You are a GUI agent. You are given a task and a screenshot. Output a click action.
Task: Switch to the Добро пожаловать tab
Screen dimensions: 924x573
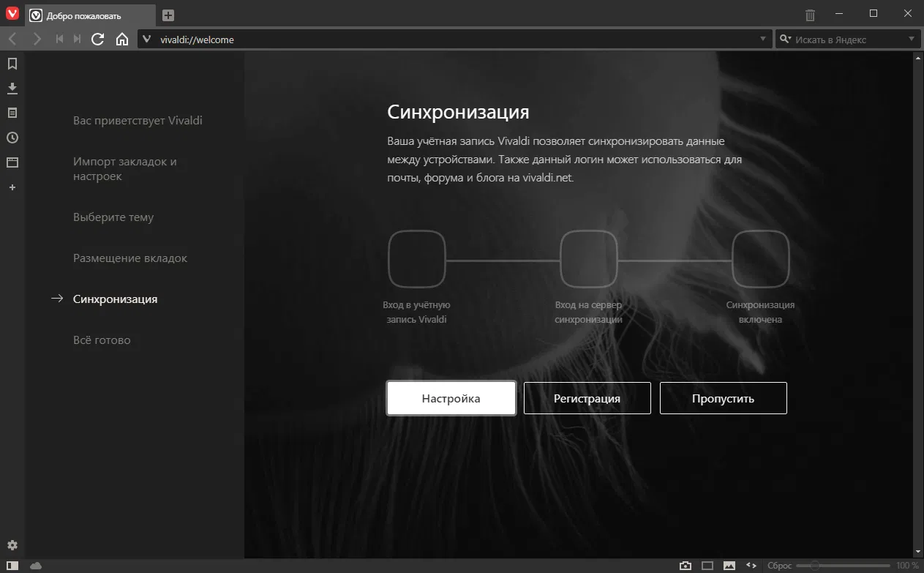tap(91, 15)
